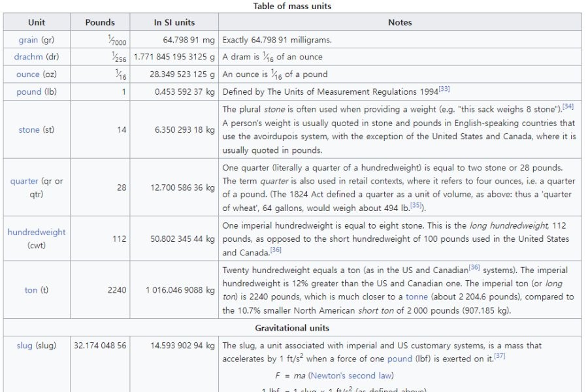Open the stone unit link

tap(29, 130)
